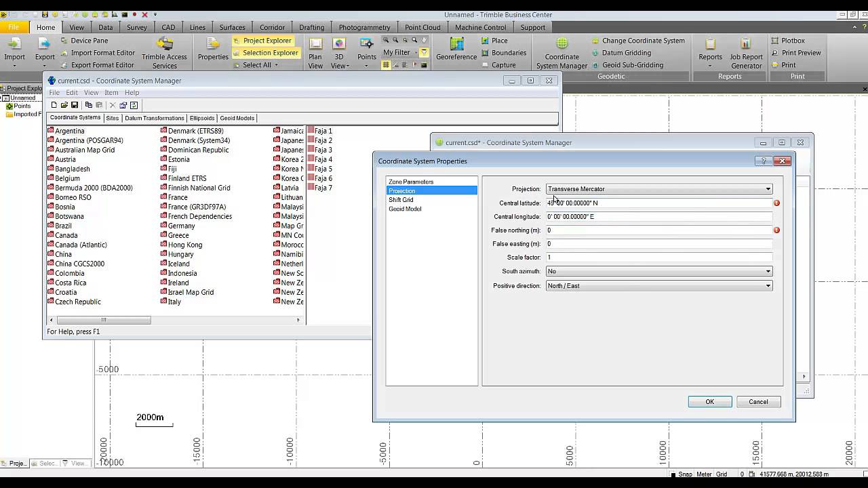The width and height of the screenshot is (868, 488).
Task: Click the Save icon in Coordinate System Manager toolbar
Action: point(75,105)
